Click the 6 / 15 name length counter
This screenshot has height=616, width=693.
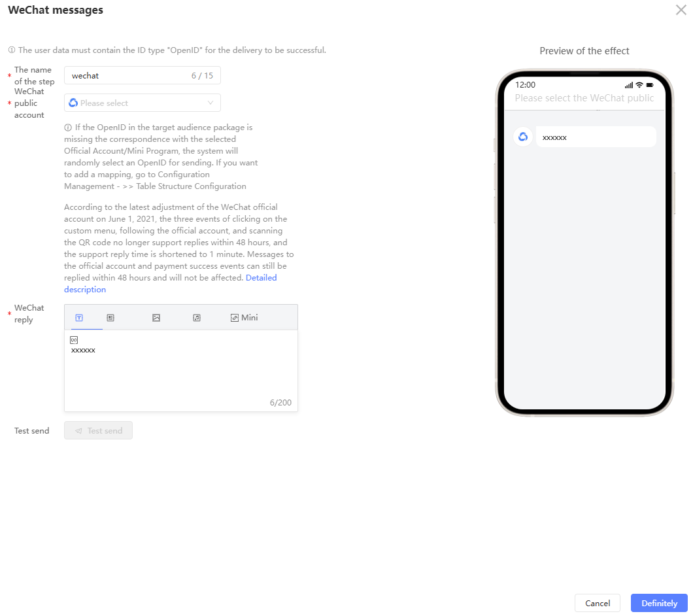(x=202, y=76)
